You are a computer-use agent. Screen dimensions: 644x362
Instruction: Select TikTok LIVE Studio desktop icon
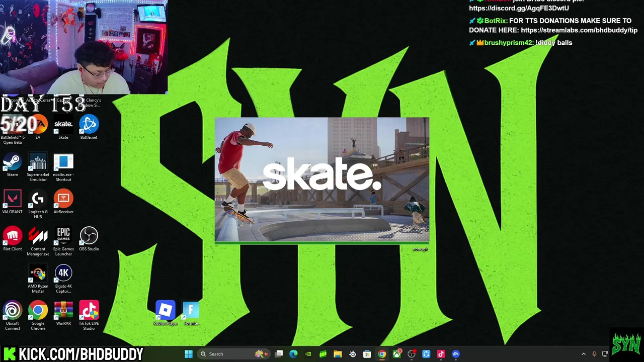(89, 316)
